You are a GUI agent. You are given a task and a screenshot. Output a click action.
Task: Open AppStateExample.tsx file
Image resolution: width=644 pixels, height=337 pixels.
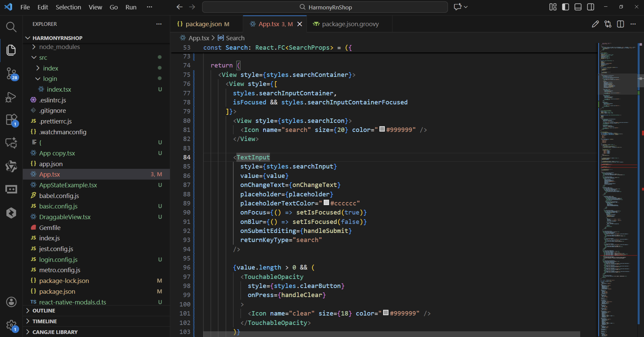(x=68, y=185)
